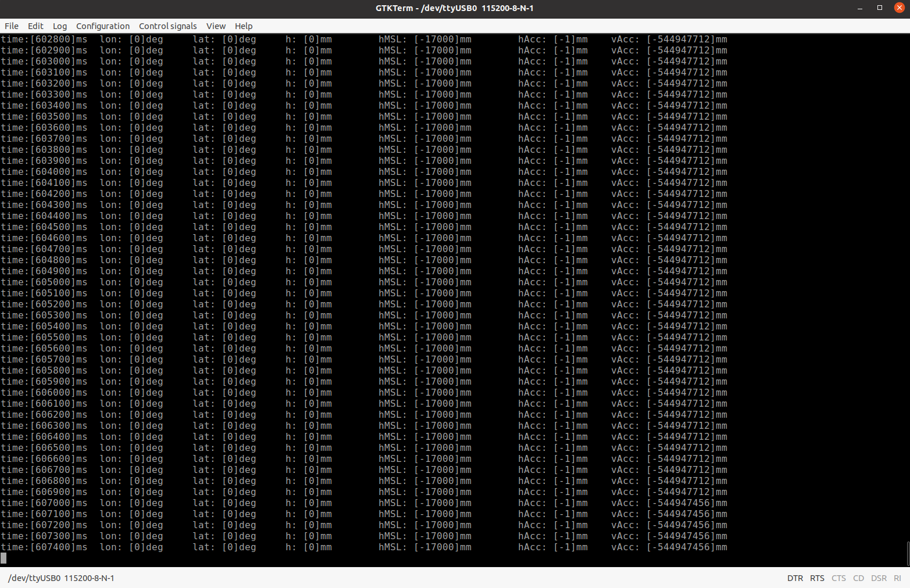The image size is (910, 588).
Task: Click the /dev/ttyUSB0 115200-8-N-1 status text
Action: click(x=61, y=578)
